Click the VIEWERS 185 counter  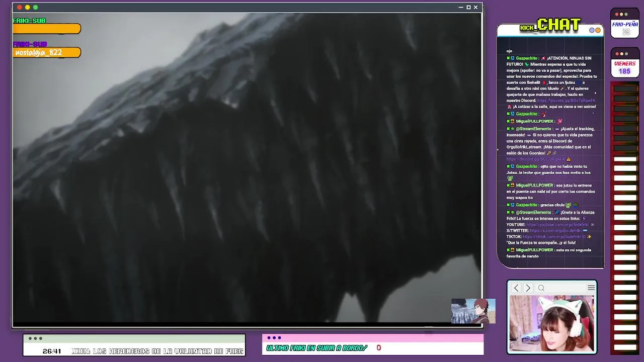(625, 67)
